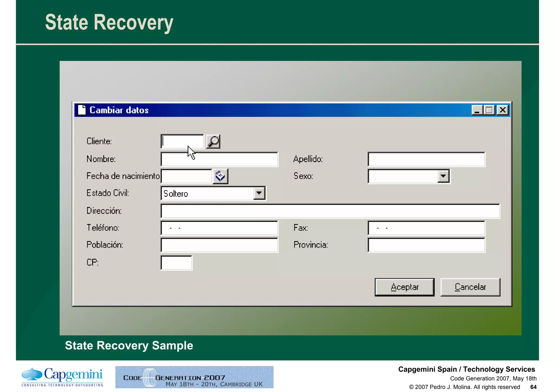Close the Cambiar datos dialog
This screenshot has width=555, height=392.
pos(503,110)
